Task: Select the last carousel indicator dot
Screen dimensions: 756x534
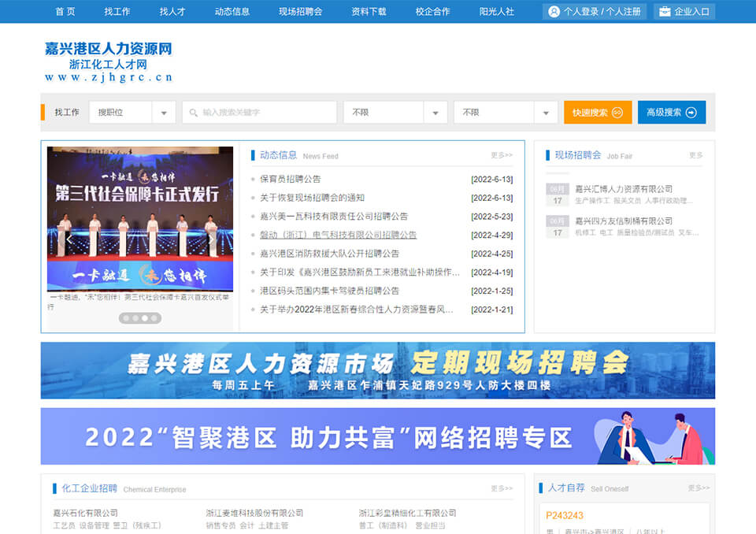Action: [x=154, y=318]
